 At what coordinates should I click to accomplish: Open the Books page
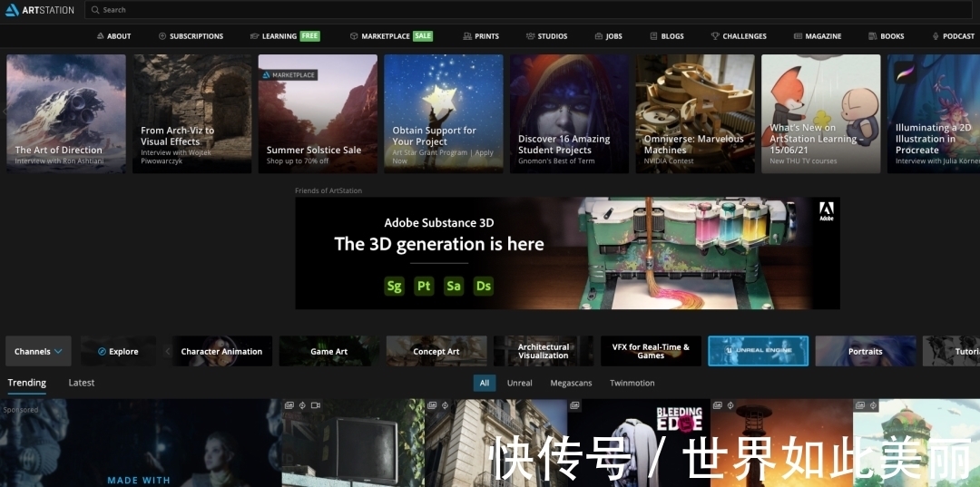(887, 36)
